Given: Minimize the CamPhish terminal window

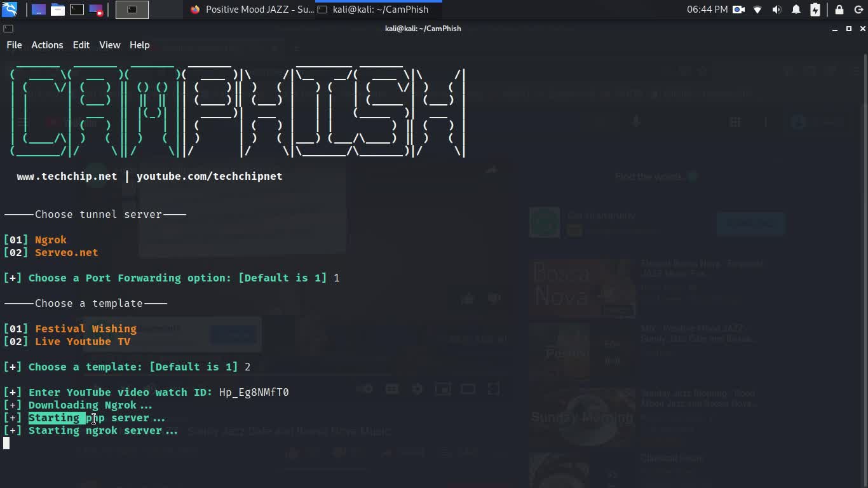Looking at the screenshot, I should [x=835, y=29].
